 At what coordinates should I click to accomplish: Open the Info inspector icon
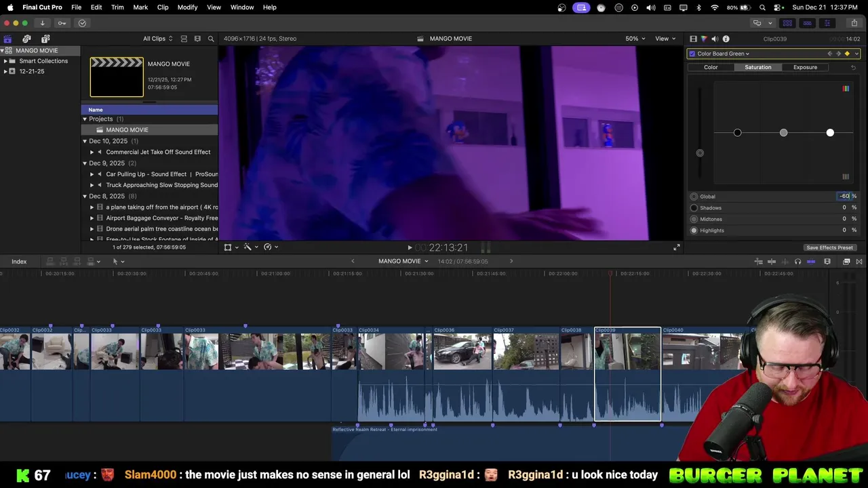click(x=726, y=39)
